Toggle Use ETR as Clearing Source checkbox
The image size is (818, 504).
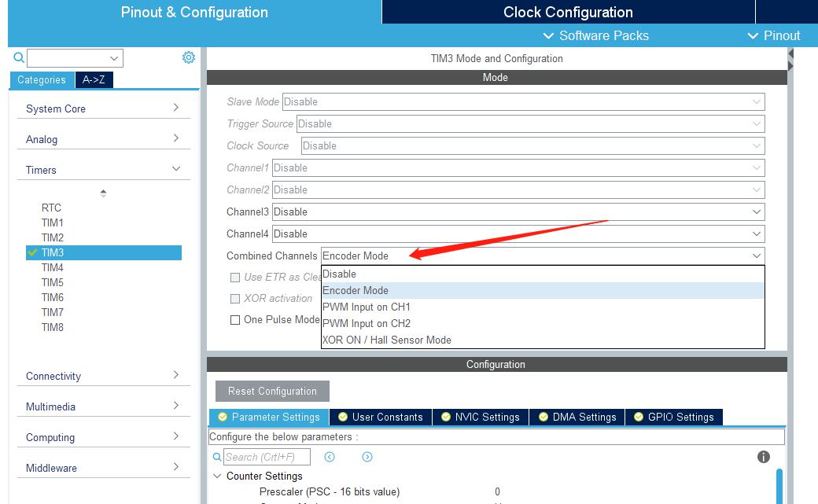tap(235, 278)
